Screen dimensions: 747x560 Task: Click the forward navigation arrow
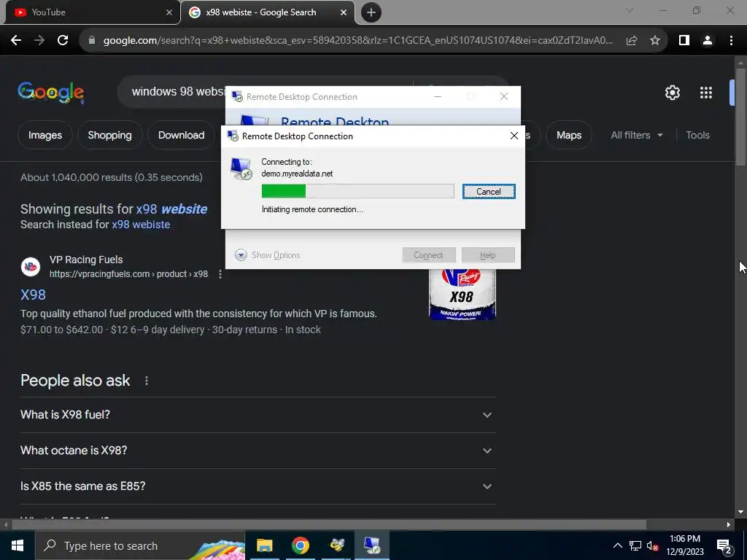coord(39,41)
